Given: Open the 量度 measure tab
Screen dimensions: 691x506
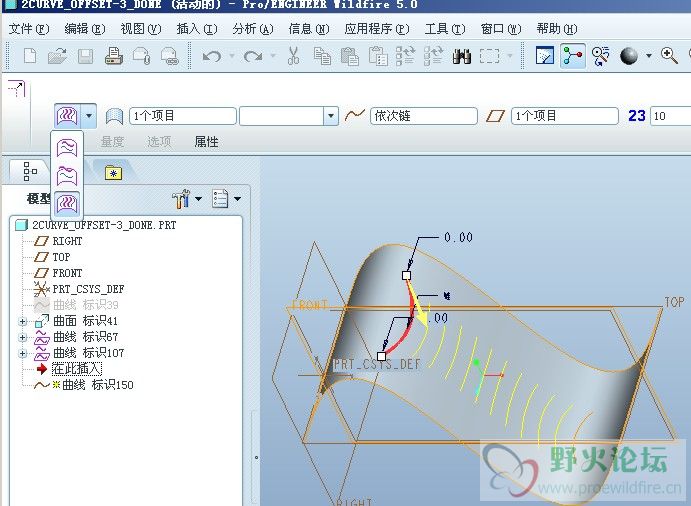Looking at the screenshot, I should pyautogui.click(x=112, y=141).
